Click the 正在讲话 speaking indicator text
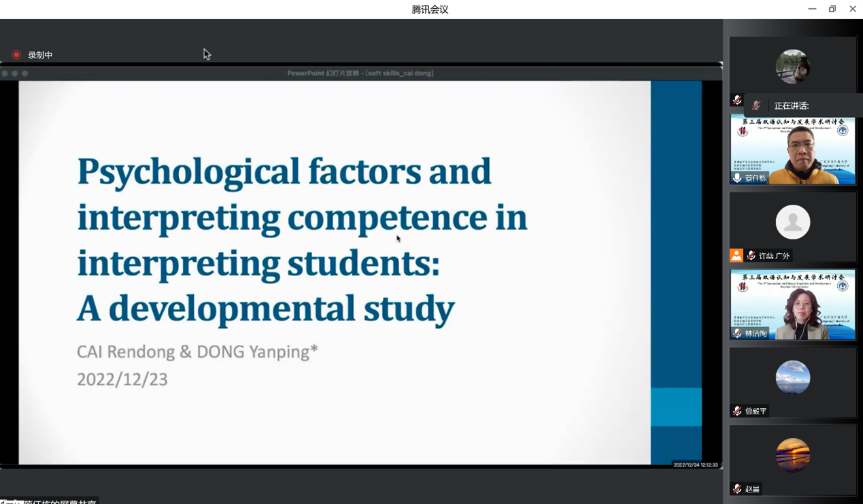 click(791, 105)
